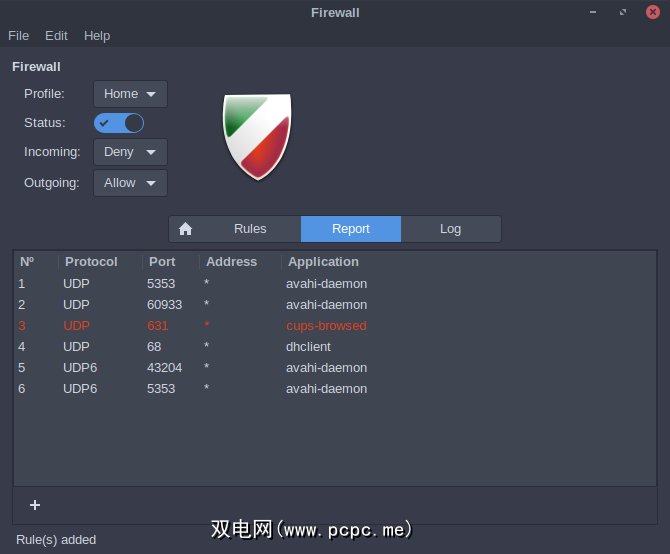This screenshot has height=554, width=670.
Task: Select row 6 with UDP6 port 5353
Action: [x=335, y=389]
